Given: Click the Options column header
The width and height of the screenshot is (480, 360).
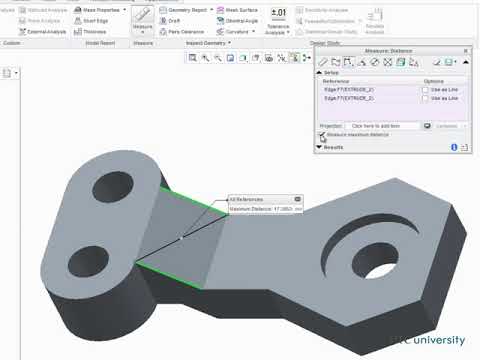Looking at the screenshot, I should [434, 81].
